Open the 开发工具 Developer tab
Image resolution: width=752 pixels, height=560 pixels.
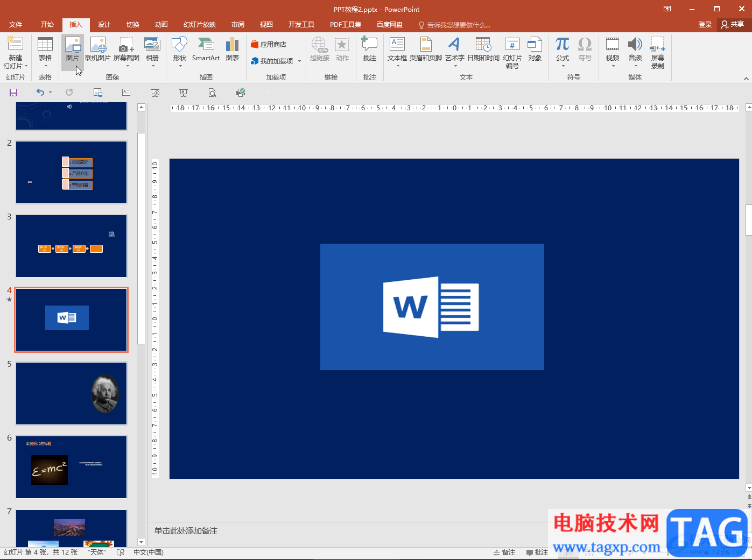coord(301,25)
